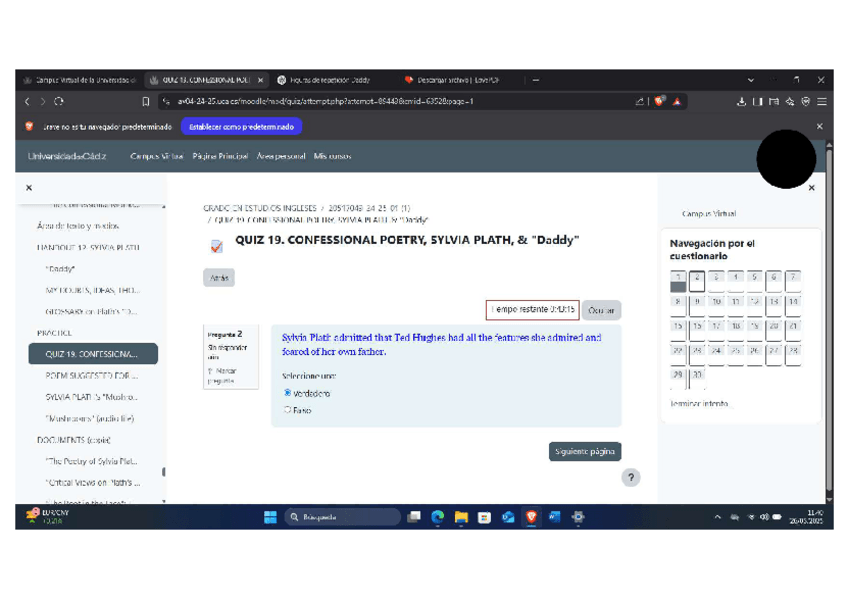Expand the browser tab list chevron
Image resolution: width=848 pixels, height=599 pixels.
point(751,80)
